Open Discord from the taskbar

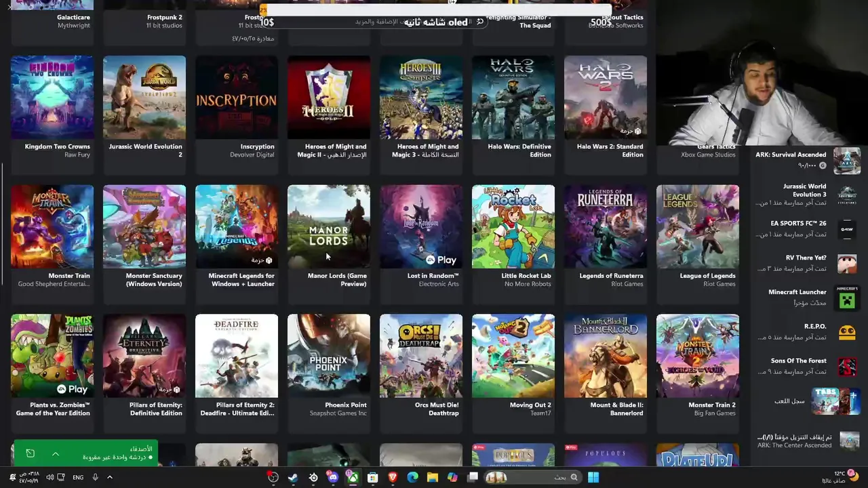tap(333, 477)
